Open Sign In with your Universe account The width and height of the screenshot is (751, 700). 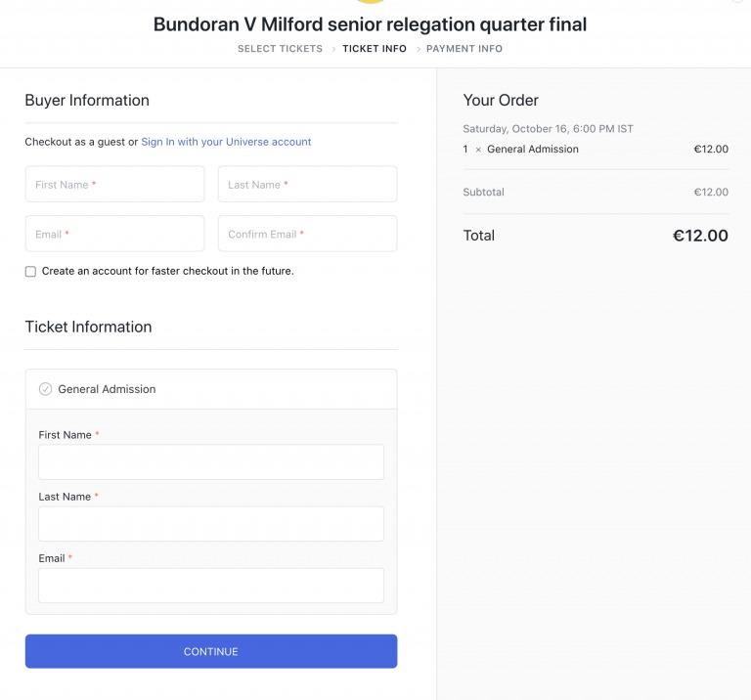[226, 142]
